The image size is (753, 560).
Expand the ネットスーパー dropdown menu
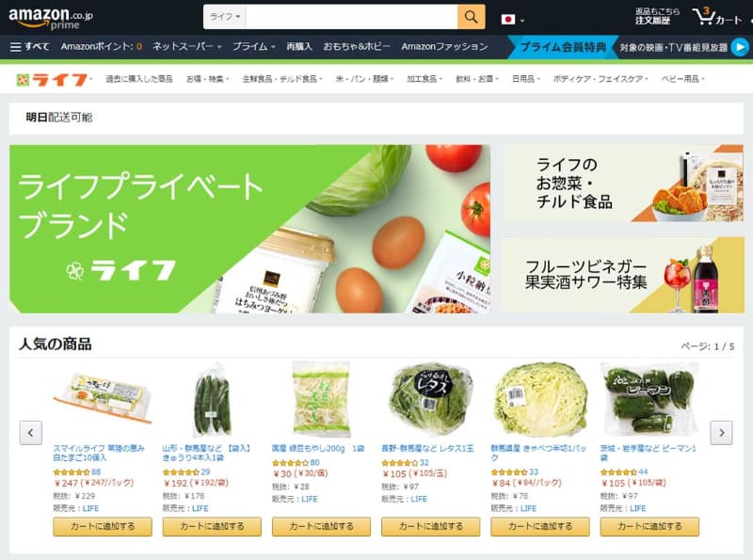tap(186, 46)
